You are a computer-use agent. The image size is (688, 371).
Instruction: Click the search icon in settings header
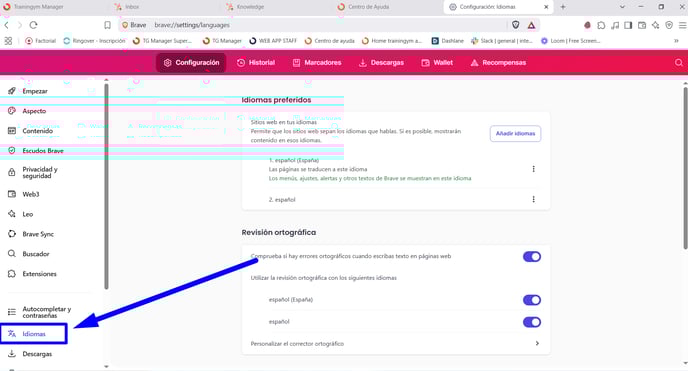[678, 63]
